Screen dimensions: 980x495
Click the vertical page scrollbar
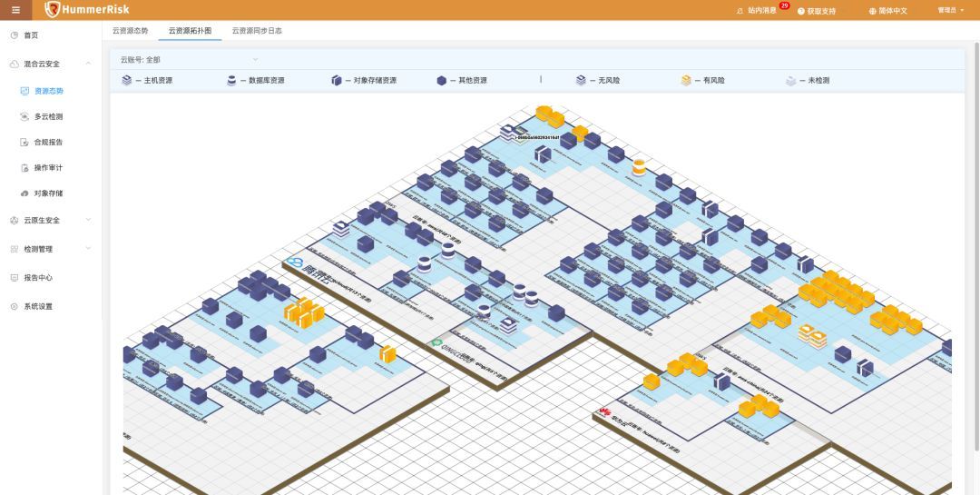coord(977,247)
